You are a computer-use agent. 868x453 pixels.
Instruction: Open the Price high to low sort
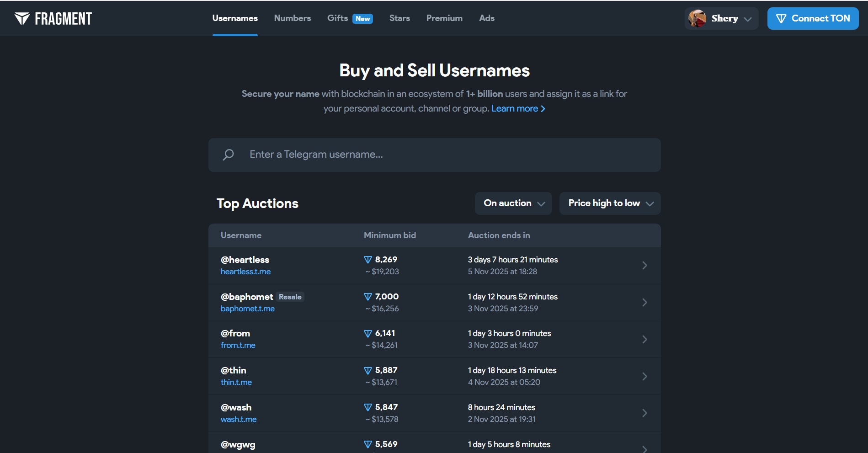tap(610, 203)
